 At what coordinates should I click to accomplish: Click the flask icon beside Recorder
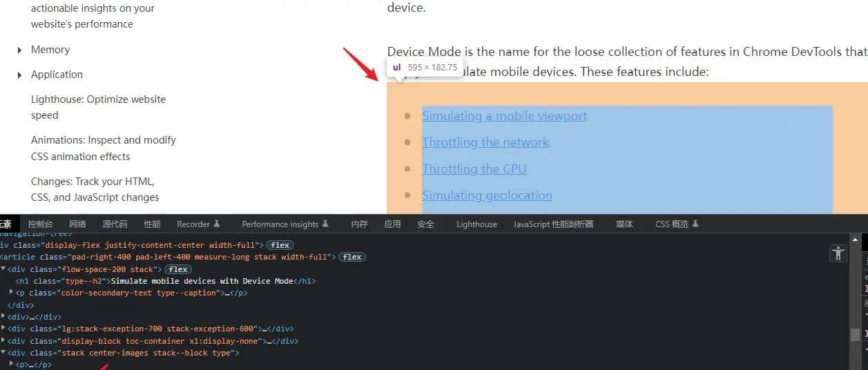coord(217,224)
